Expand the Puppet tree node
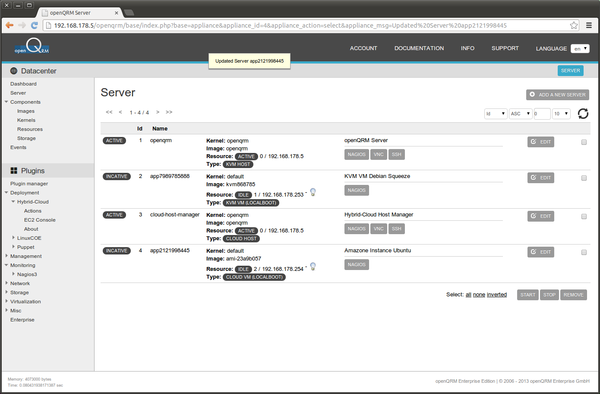The width and height of the screenshot is (600, 394). (13, 247)
